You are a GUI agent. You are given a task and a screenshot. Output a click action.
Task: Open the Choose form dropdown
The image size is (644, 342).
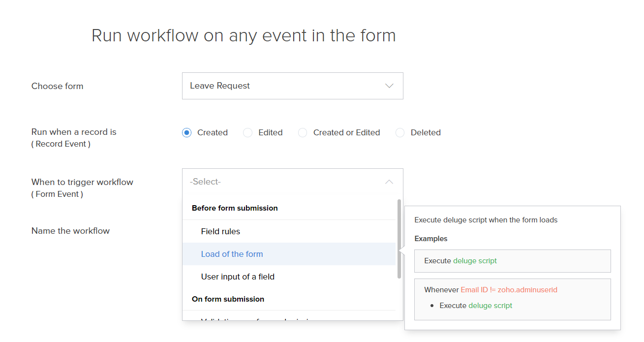(292, 86)
